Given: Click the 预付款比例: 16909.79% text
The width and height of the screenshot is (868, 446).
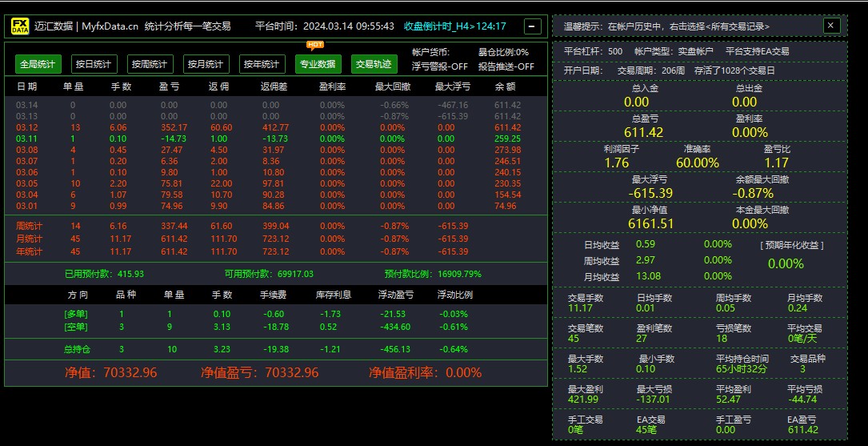Looking at the screenshot, I should (433, 274).
